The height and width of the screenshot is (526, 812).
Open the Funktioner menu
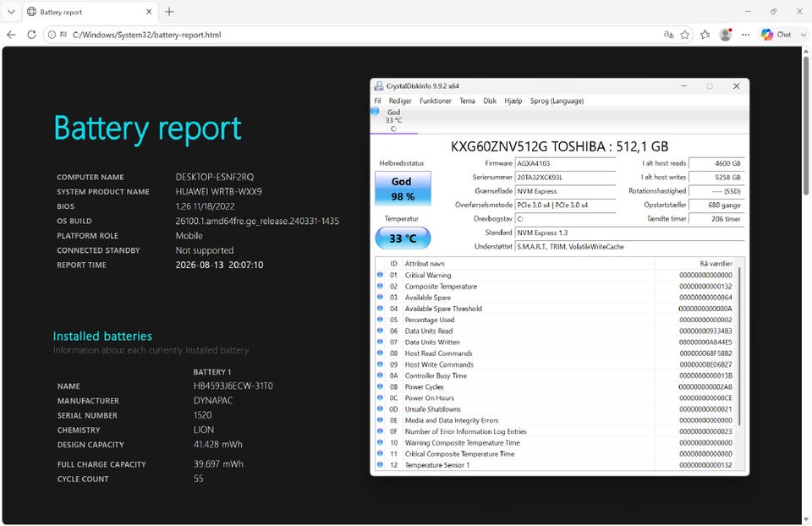click(436, 101)
